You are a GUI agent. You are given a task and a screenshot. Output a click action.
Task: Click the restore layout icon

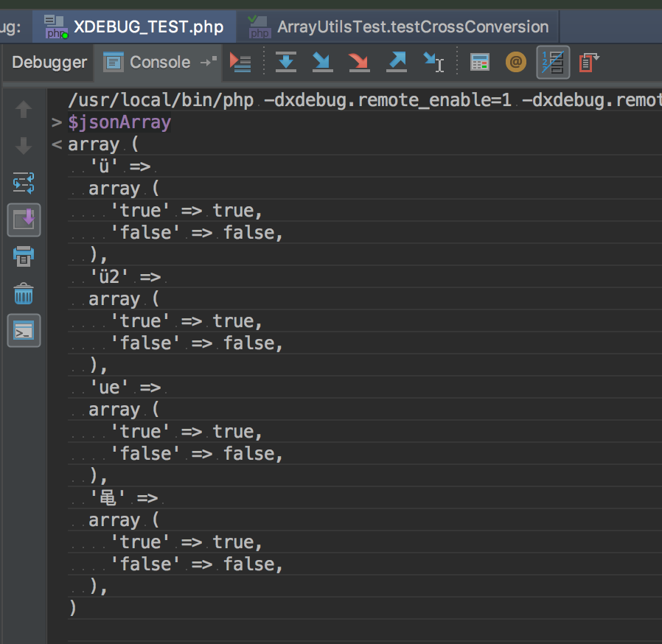(x=589, y=63)
